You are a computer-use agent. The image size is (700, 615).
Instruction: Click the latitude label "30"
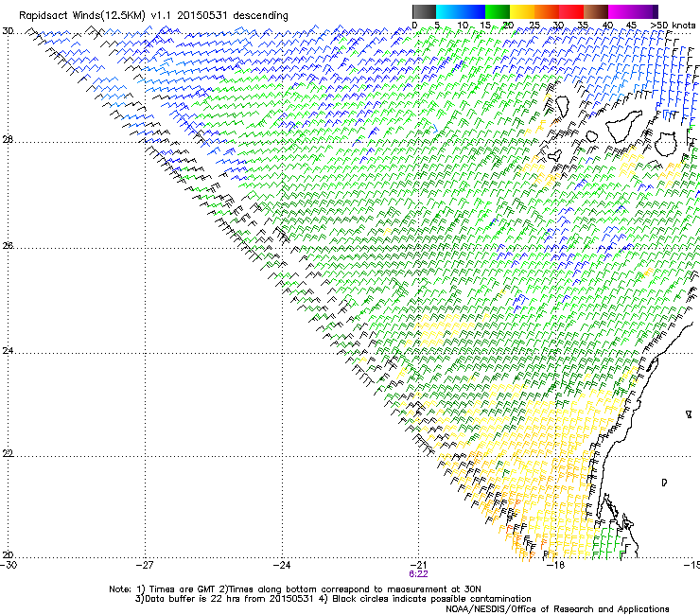tap(8, 31)
